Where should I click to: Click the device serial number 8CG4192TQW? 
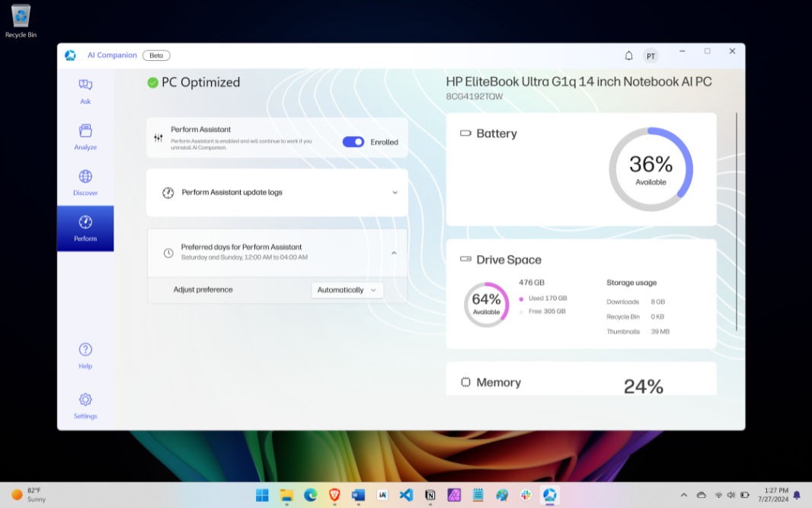click(x=475, y=96)
